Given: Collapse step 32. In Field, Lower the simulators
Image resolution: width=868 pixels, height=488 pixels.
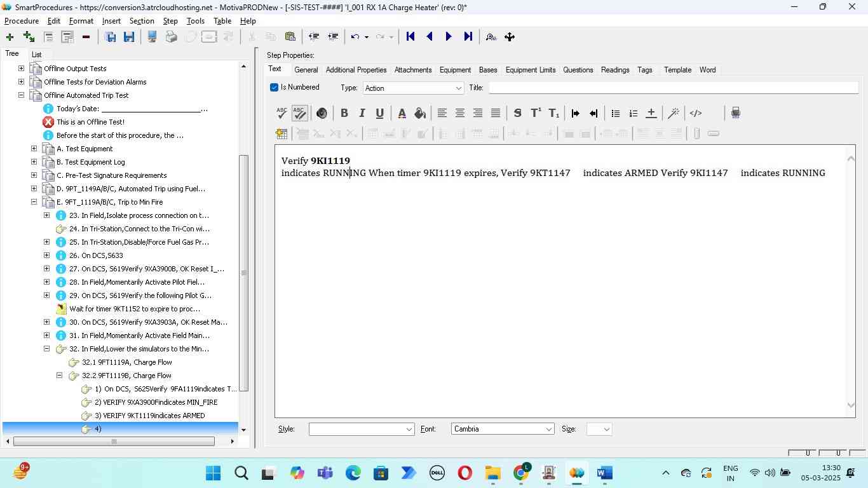Looking at the screenshot, I should [46, 348].
